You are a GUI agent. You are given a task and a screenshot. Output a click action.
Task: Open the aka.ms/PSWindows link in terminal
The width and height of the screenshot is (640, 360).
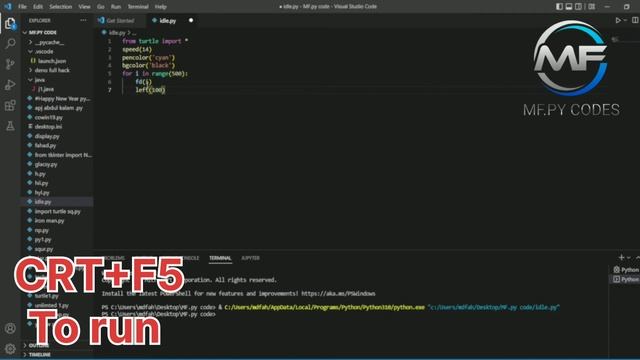(x=338, y=293)
